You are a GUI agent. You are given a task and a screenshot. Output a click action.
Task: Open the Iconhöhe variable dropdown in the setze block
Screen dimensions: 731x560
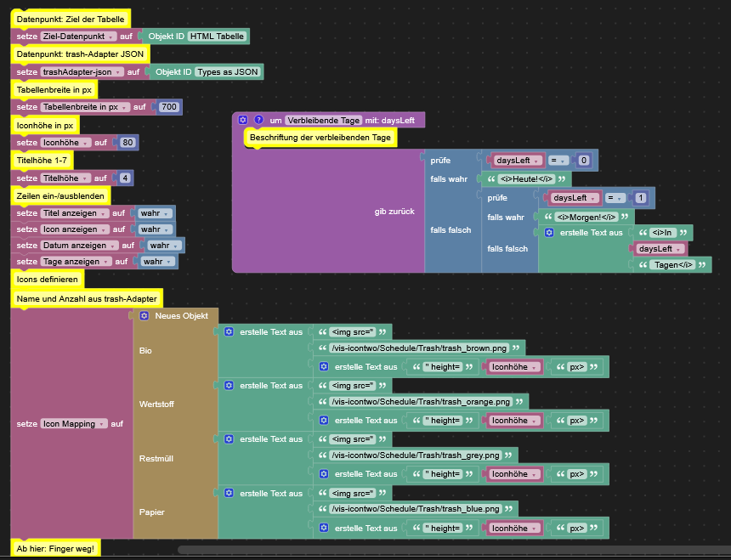[x=65, y=143]
